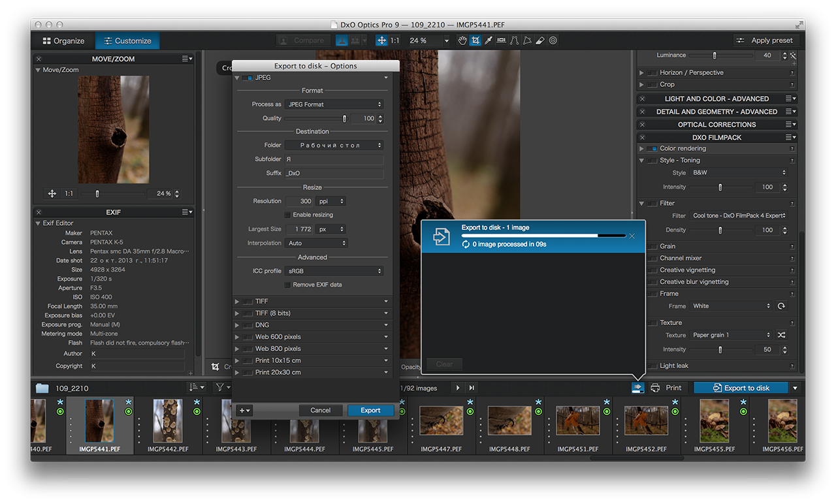Switch to the Organize tab
The height and width of the screenshot is (504, 836).
(x=63, y=40)
